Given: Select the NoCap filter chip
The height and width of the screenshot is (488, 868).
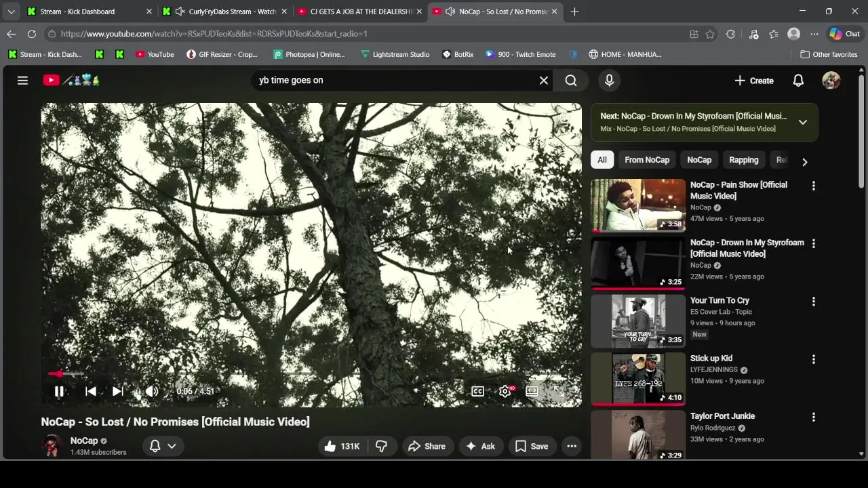Looking at the screenshot, I should (699, 160).
